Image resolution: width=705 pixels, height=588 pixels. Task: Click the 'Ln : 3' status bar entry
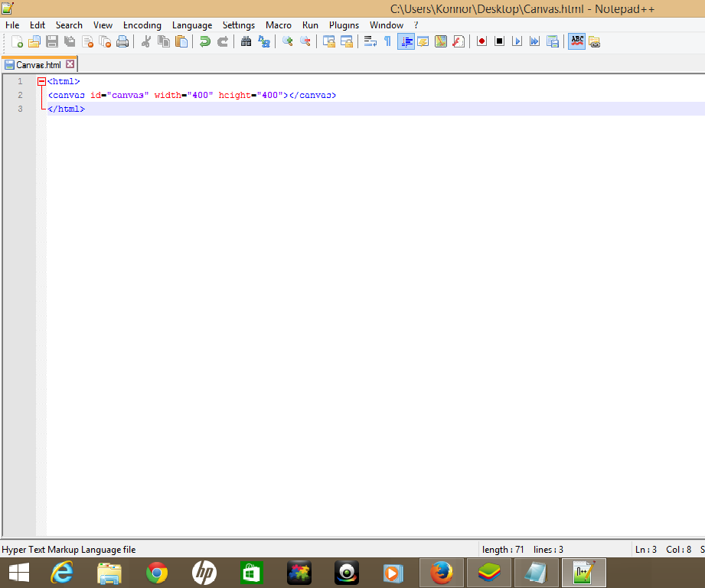coord(645,550)
